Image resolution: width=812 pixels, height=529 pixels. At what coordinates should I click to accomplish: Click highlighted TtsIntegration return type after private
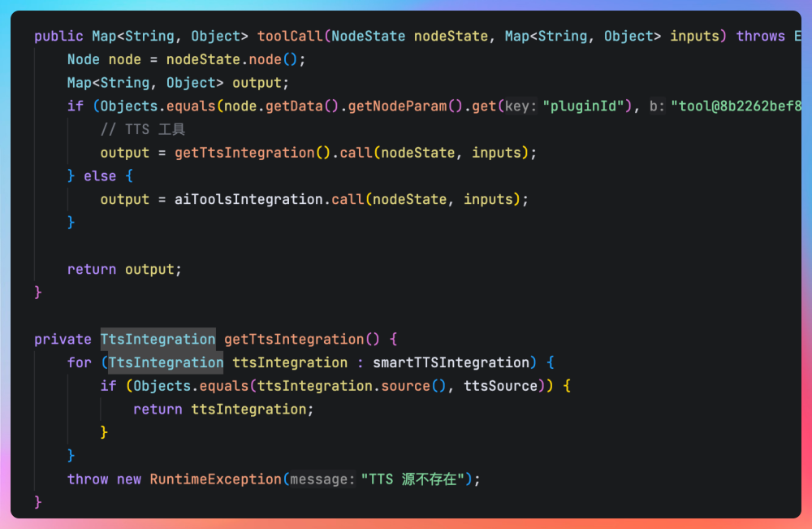coord(158,340)
